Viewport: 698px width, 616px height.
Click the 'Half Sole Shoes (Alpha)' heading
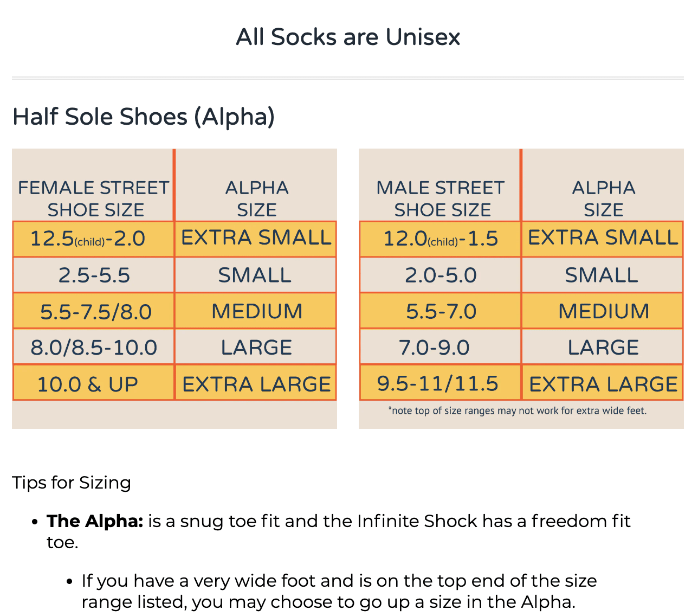(144, 117)
